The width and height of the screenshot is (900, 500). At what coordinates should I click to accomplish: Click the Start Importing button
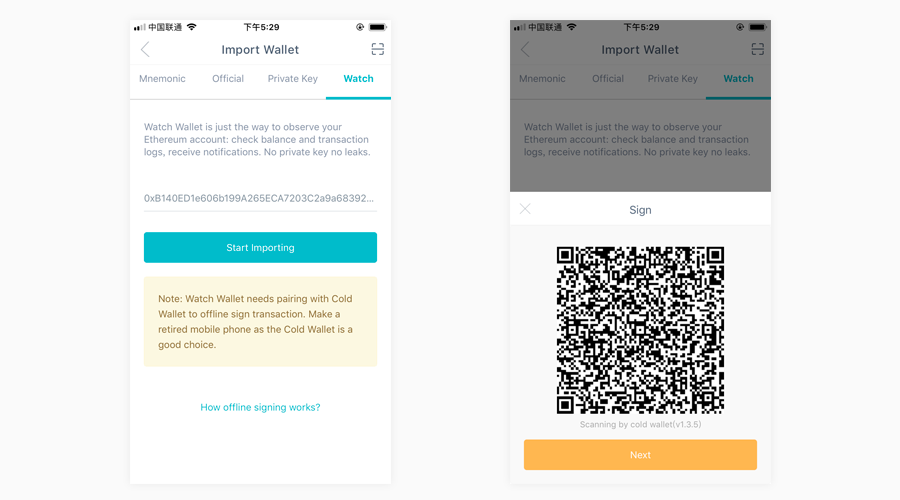260,247
